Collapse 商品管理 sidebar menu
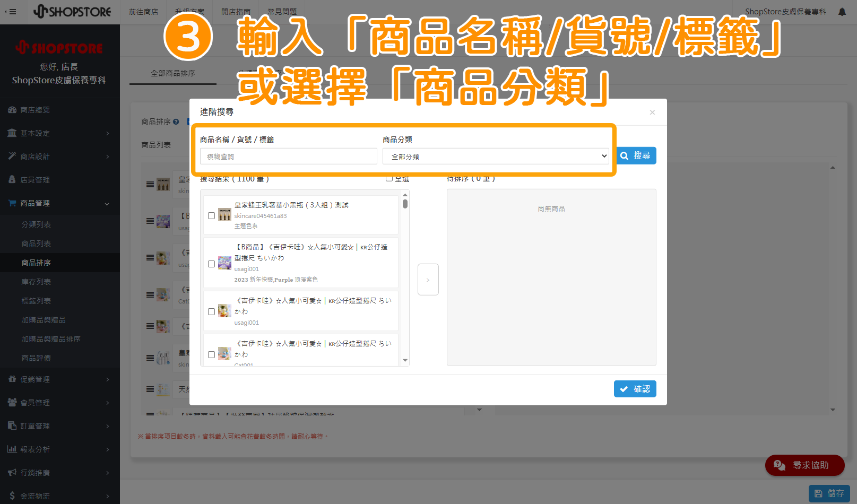 59,203
